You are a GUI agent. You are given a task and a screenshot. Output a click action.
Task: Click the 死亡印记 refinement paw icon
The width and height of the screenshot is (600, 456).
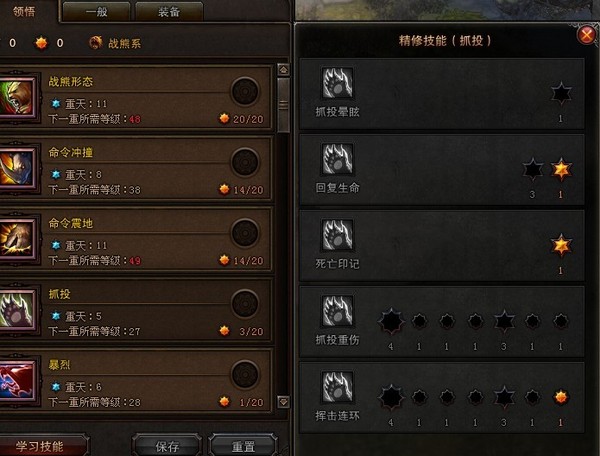pyautogui.click(x=337, y=235)
